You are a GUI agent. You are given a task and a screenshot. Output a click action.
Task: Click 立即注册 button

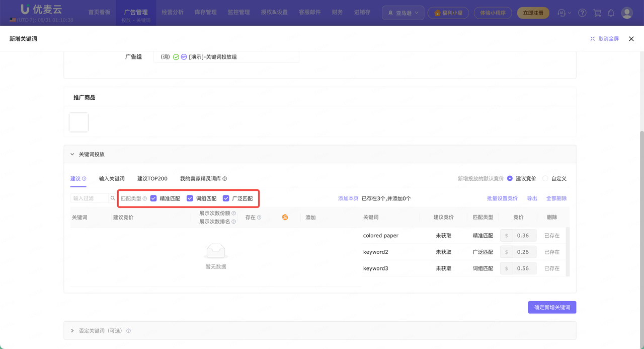(533, 13)
